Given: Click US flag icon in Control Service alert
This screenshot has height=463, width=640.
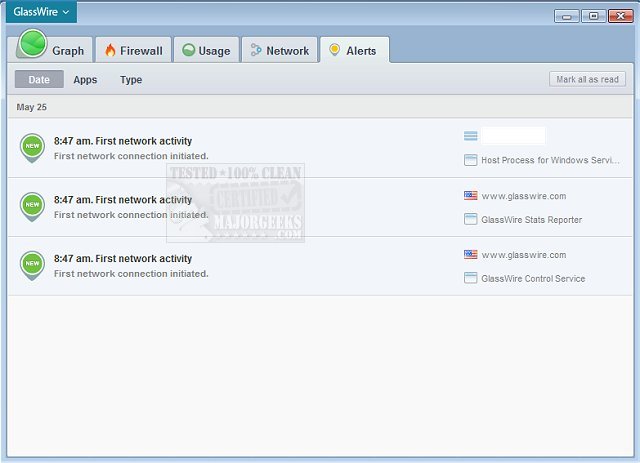Looking at the screenshot, I should point(471,254).
